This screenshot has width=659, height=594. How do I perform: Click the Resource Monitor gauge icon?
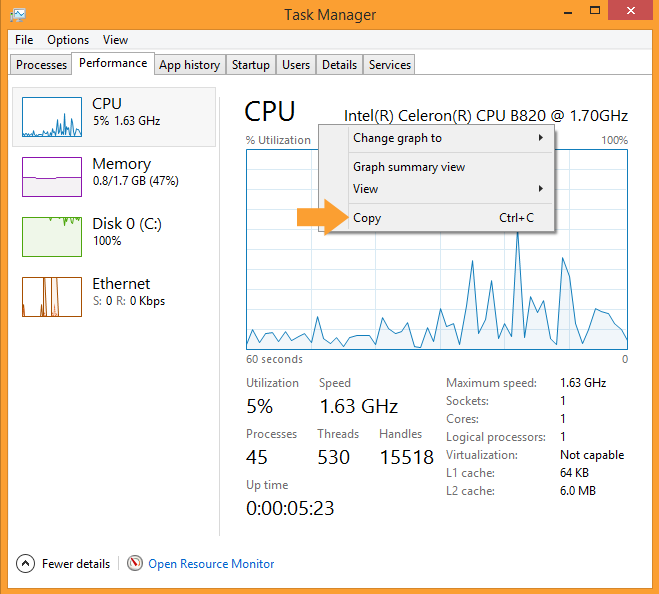[x=135, y=563]
